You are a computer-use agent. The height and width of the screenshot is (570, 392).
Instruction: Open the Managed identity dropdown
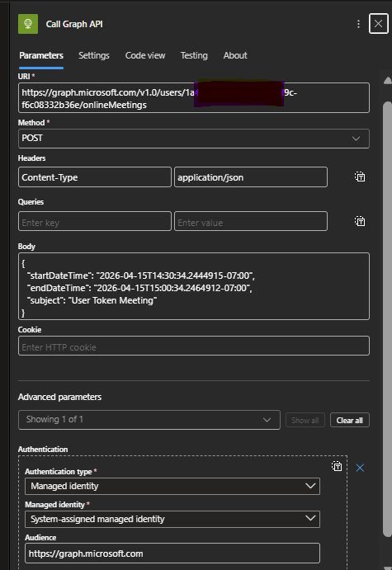click(172, 519)
